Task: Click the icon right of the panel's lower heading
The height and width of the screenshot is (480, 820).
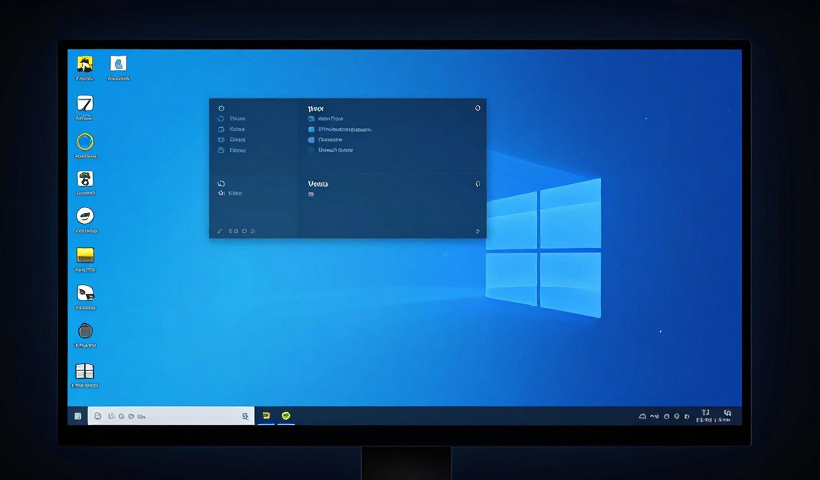Action: point(477,184)
